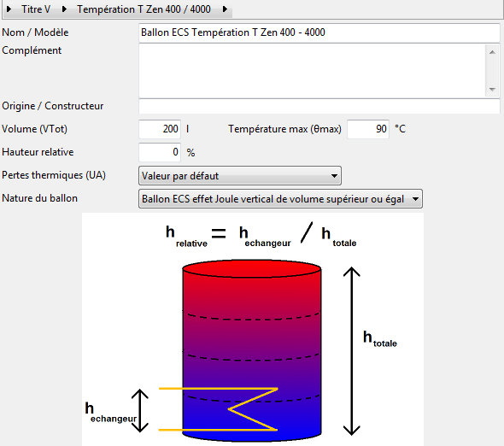504x446 pixels.
Task: Click the tank diagram image
Action: [x=253, y=329]
